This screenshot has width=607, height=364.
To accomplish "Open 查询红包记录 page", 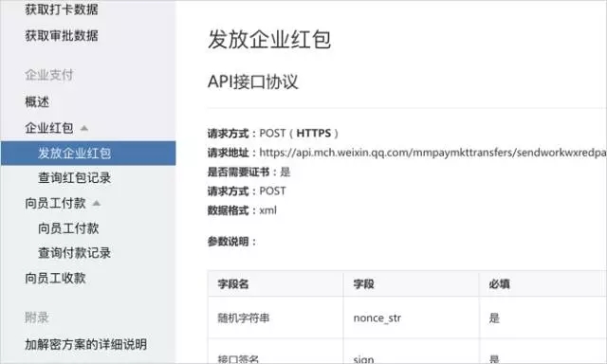I will click(x=74, y=178).
